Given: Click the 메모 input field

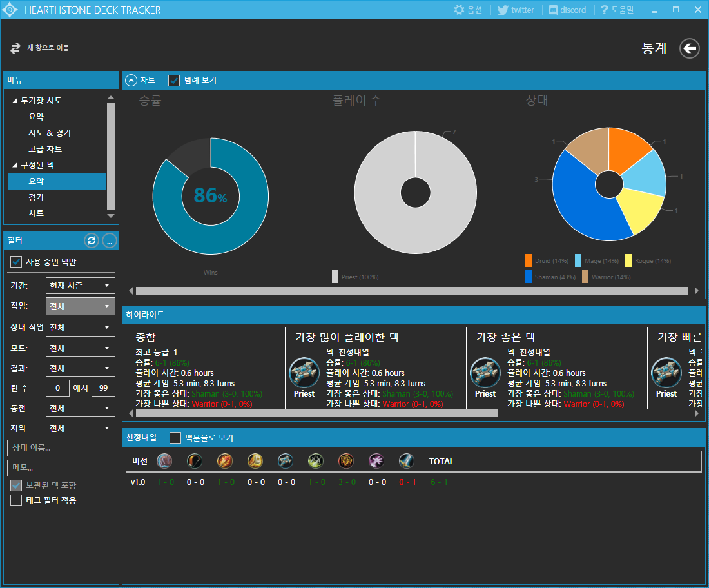Looking at the screenshot, I should 61,467.
